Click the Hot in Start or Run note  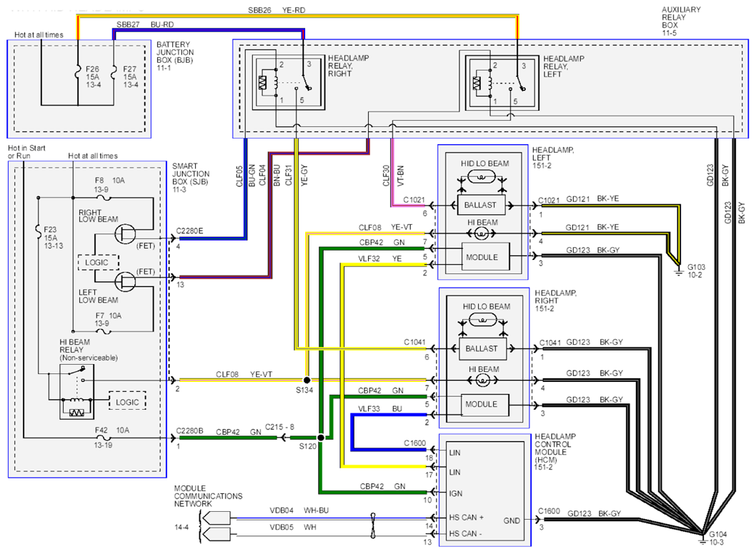point(26,152)
